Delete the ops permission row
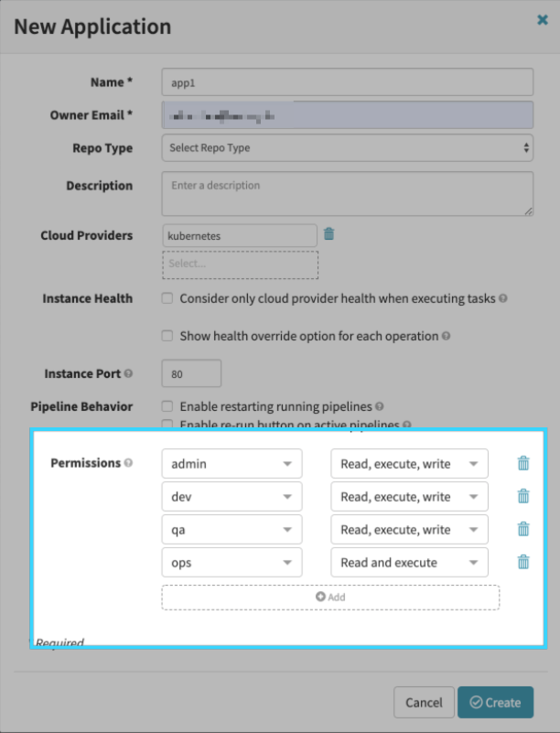 point(523,562)
